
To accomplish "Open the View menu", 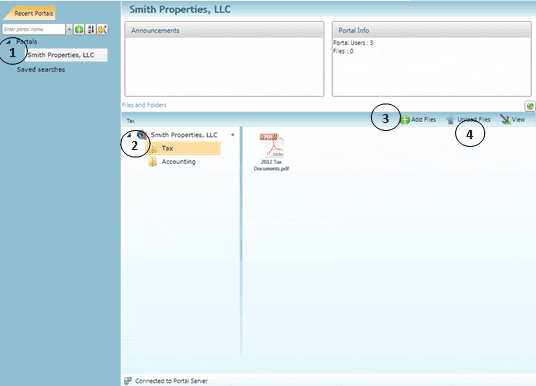I will pos(512,119).
